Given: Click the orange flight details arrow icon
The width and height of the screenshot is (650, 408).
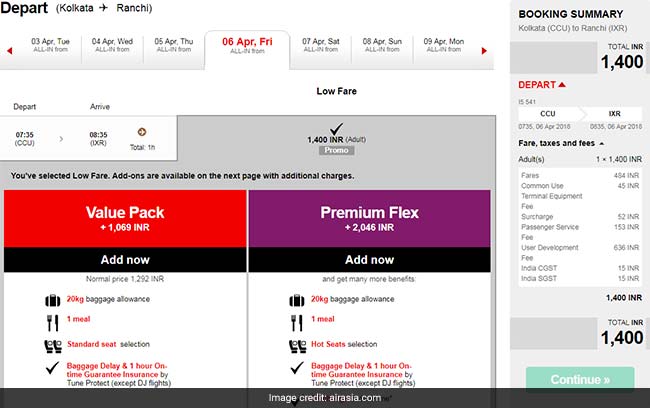Looking at the screenshot, I should tap(142, 132).
